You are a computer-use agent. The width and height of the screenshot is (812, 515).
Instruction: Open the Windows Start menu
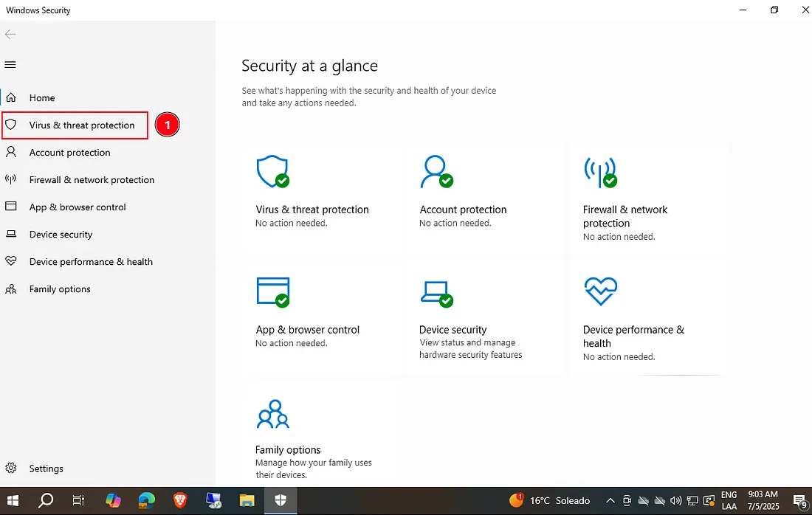pos(13,500)
